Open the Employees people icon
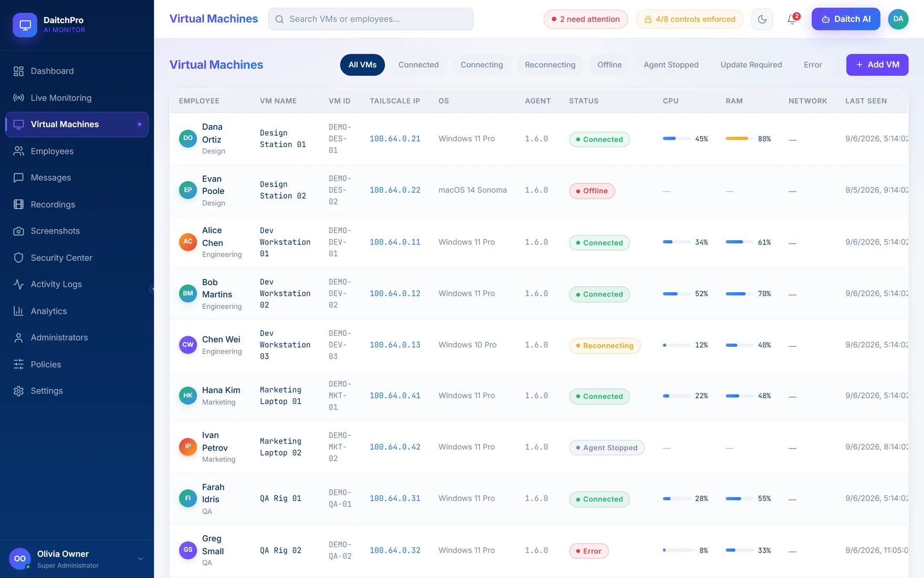The width and height of the screenshot is (924, 578). tap(18, 151)
